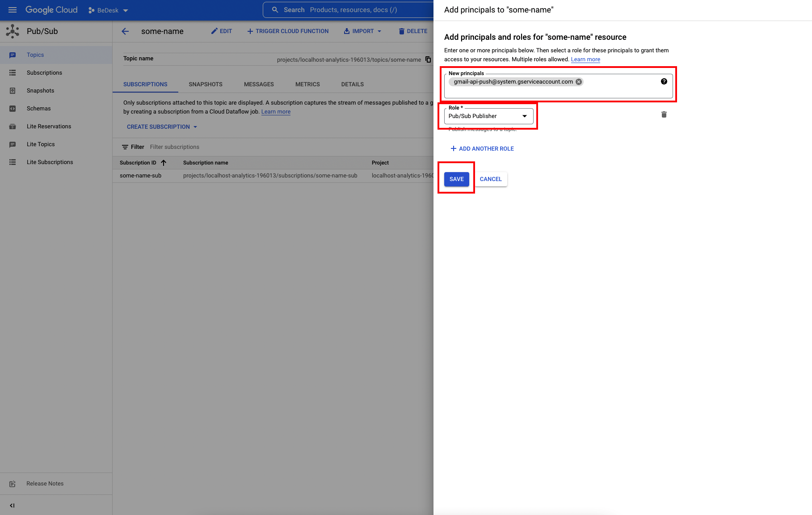Open the BeDesk project selector dropdown
The width and height of the screenshot is (812, 515).
[x=109, y=10]
